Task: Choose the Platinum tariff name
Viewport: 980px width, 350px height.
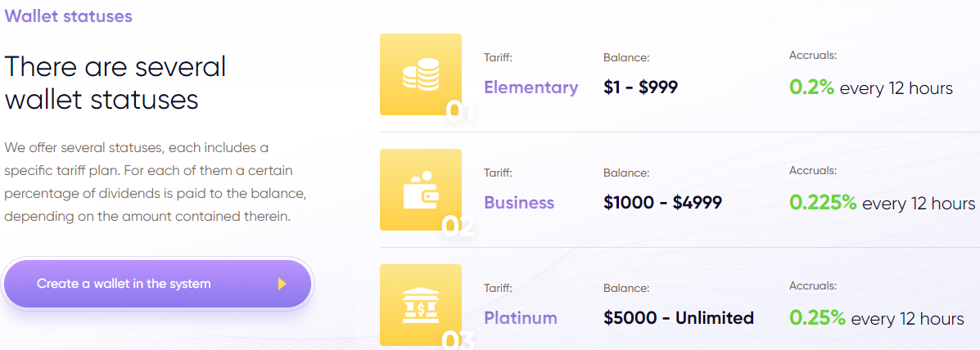Action: pyautogui.click(x=521, y=318)
